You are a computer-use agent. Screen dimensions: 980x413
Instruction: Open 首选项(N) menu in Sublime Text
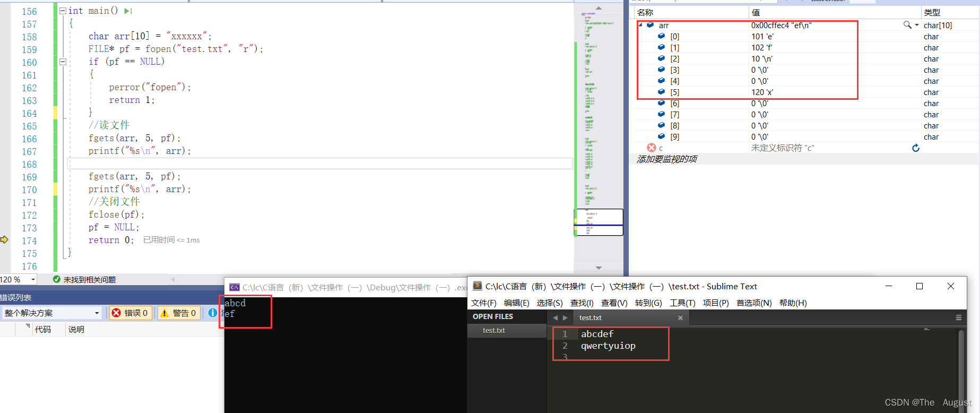click(754, 303)
